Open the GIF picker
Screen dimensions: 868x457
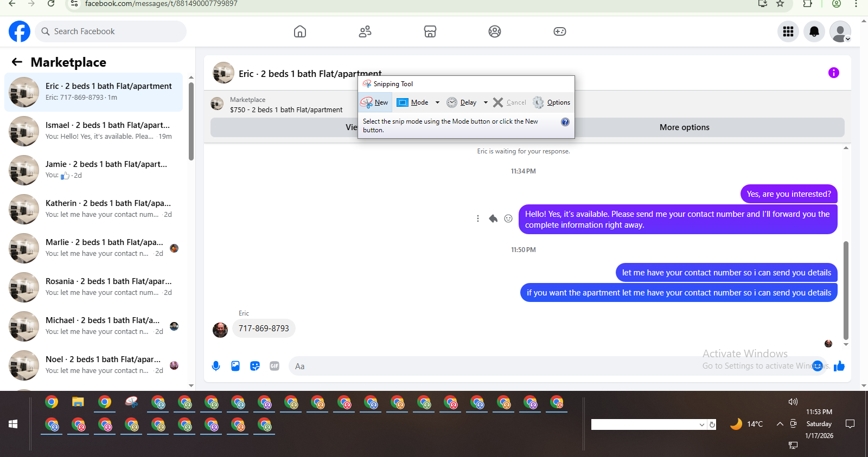(275, 366)
